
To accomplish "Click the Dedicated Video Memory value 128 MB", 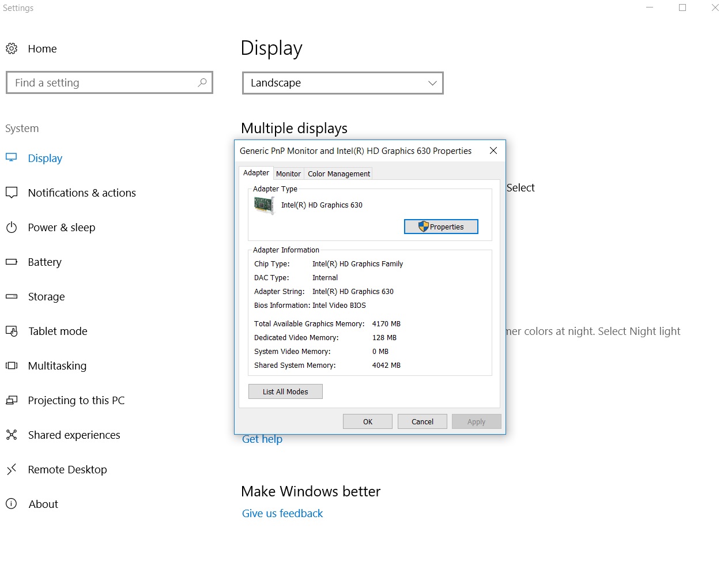I will point(384,338).
